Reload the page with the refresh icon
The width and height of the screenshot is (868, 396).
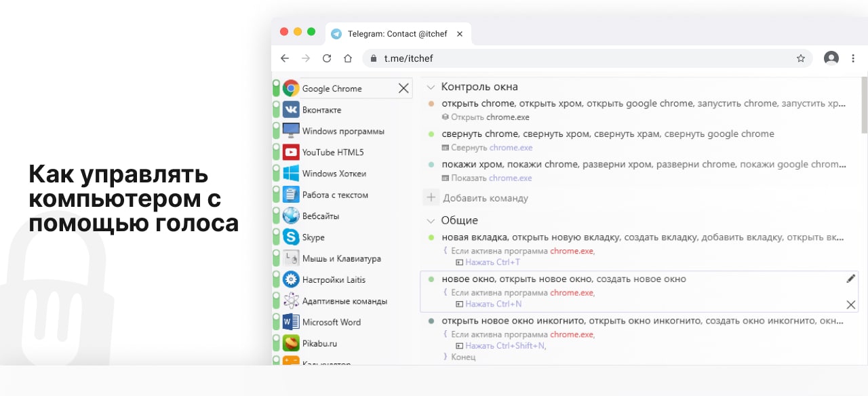pos(327,58)
